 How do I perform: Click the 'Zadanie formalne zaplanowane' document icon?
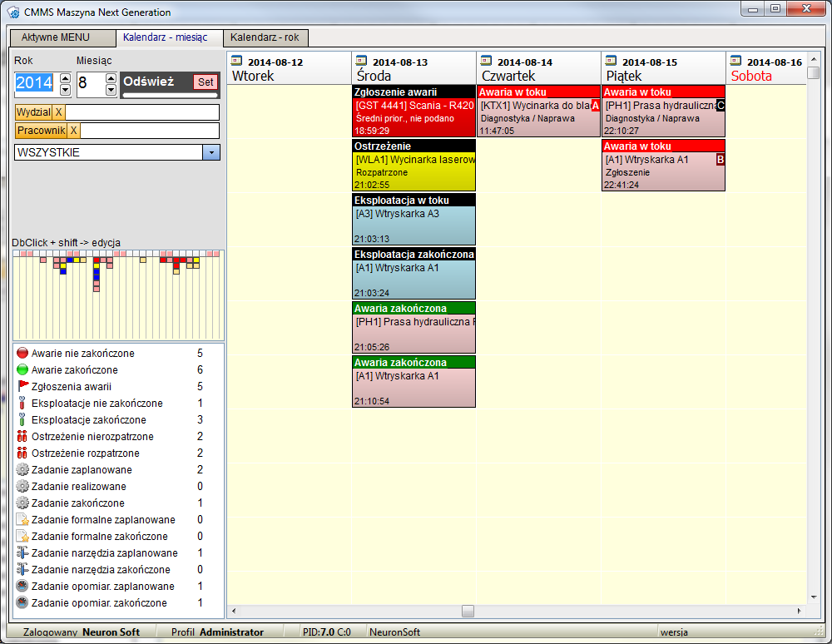[x=22, y=519]
